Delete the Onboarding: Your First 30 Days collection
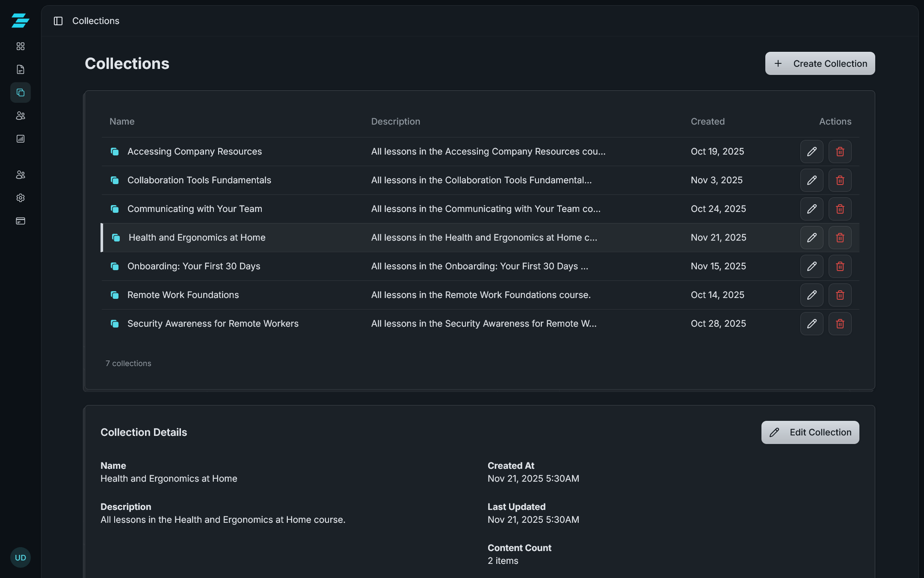Image resolution: width=924 pixels, height=578 pixels. click(840, 266)
